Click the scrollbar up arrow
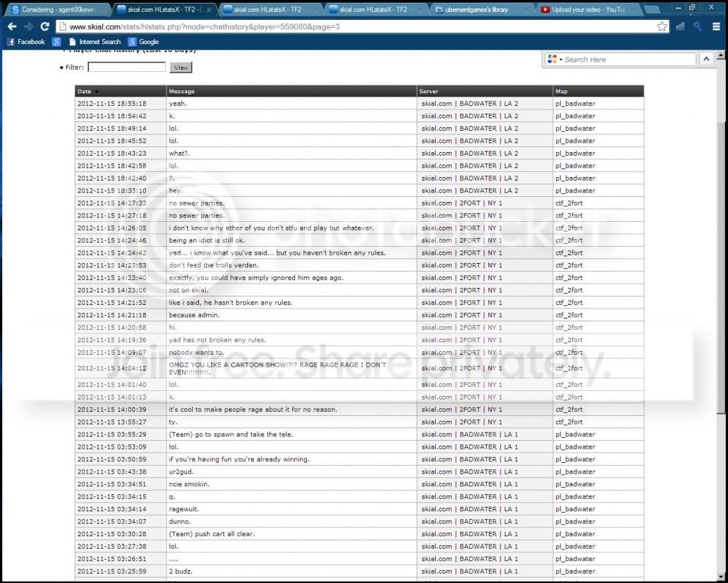 pyautogui.click(x=721, y=55)
